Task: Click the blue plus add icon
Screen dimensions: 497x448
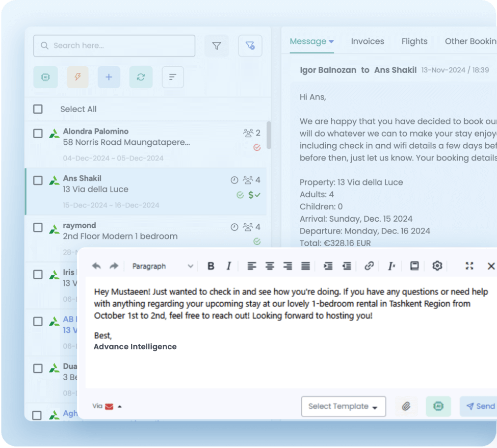Action: 109,77
